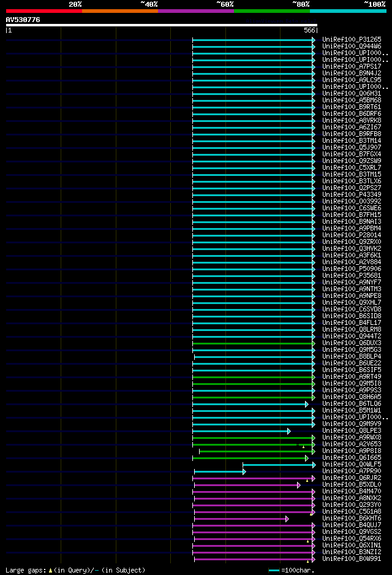Click the arrowhead ending the UniRef100_B6TLQ6 bar

[307, 404]
